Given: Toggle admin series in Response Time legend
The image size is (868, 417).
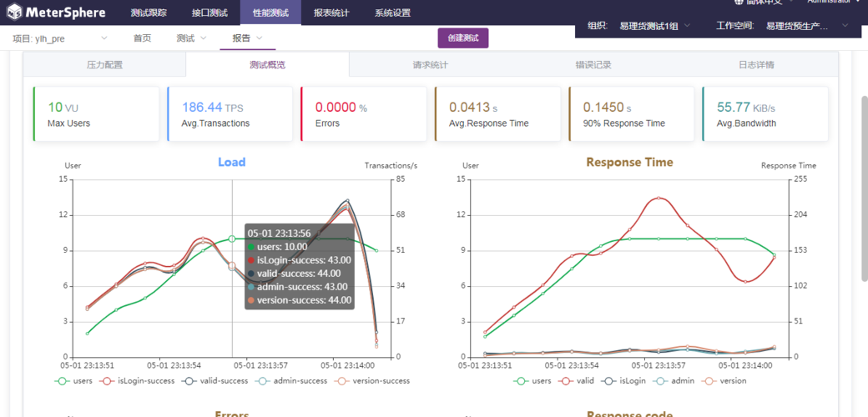Looking at the screenshot, I should pos(674,381).
